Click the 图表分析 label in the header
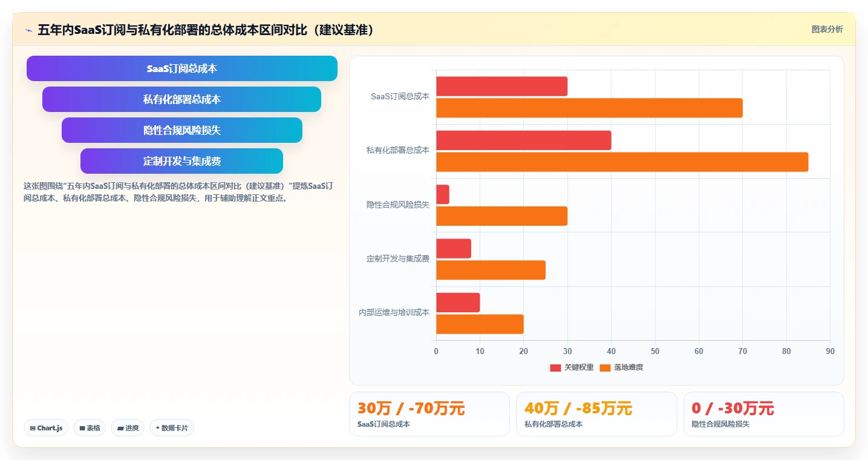868x460 pixels. [x=827, y=30]
